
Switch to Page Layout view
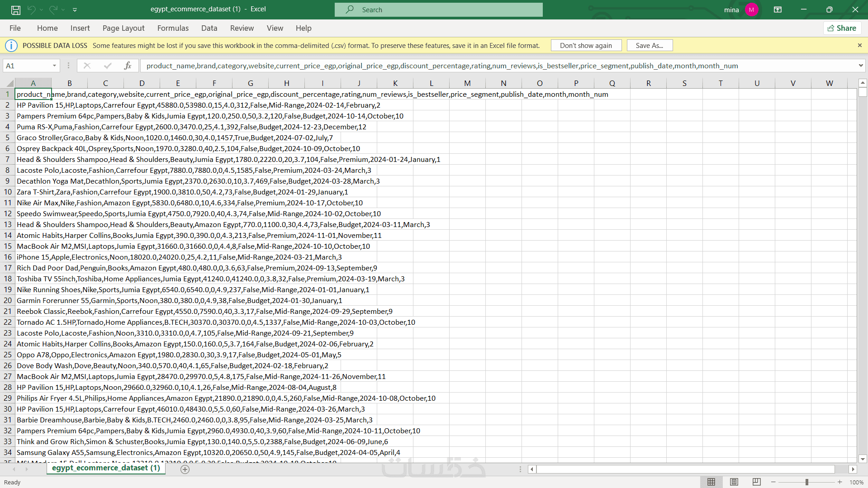(734, 482)
